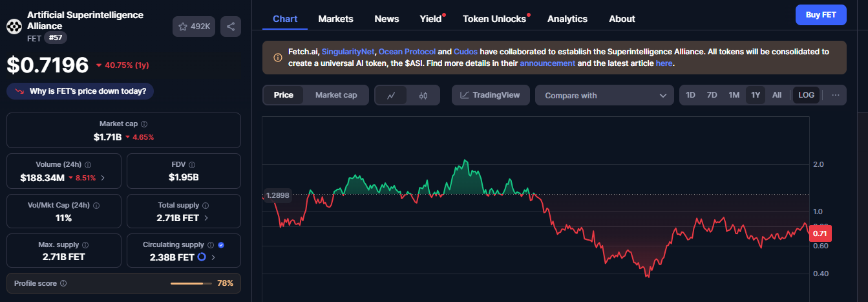Click Circulating supply info icon

click(x=211, y=245)
